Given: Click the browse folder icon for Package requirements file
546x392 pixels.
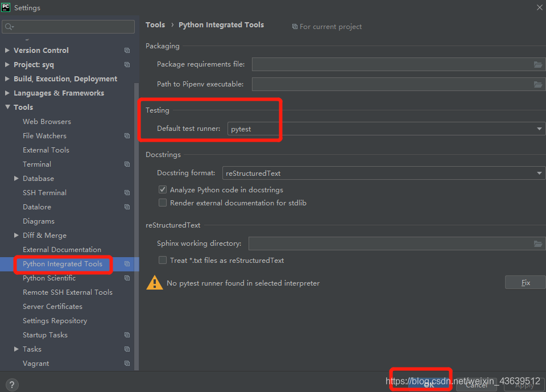Looking at the screenshot, I should pyautogui.click(x=538, y=64).
